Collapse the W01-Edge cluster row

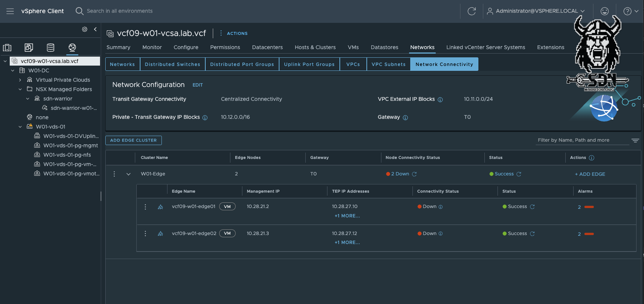point(129,174)
